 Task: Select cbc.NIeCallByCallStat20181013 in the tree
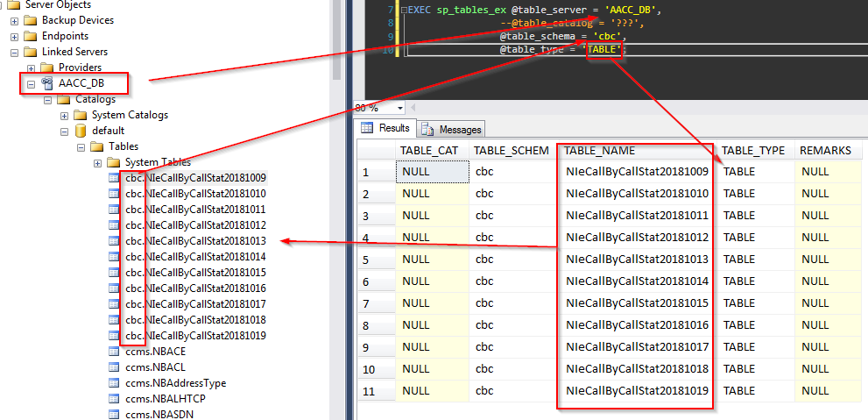[195, 241]
